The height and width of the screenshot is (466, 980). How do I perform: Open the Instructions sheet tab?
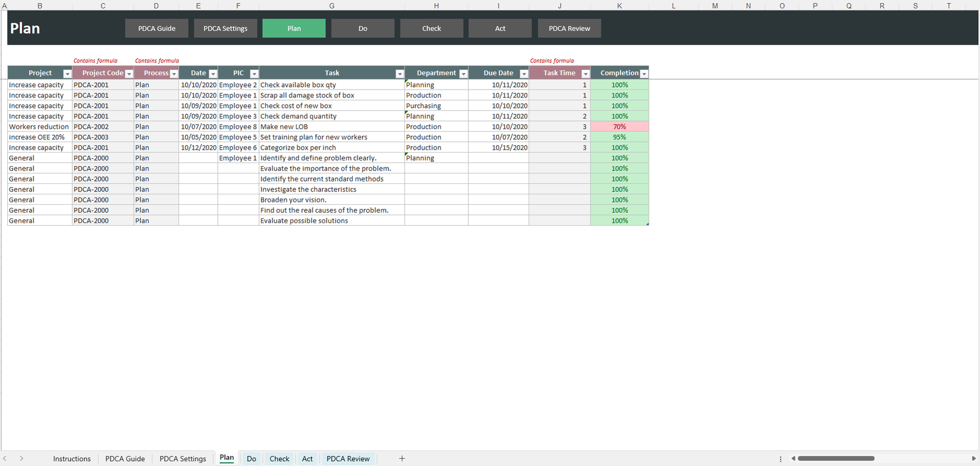pyautogui.click(x=72, y=459)
